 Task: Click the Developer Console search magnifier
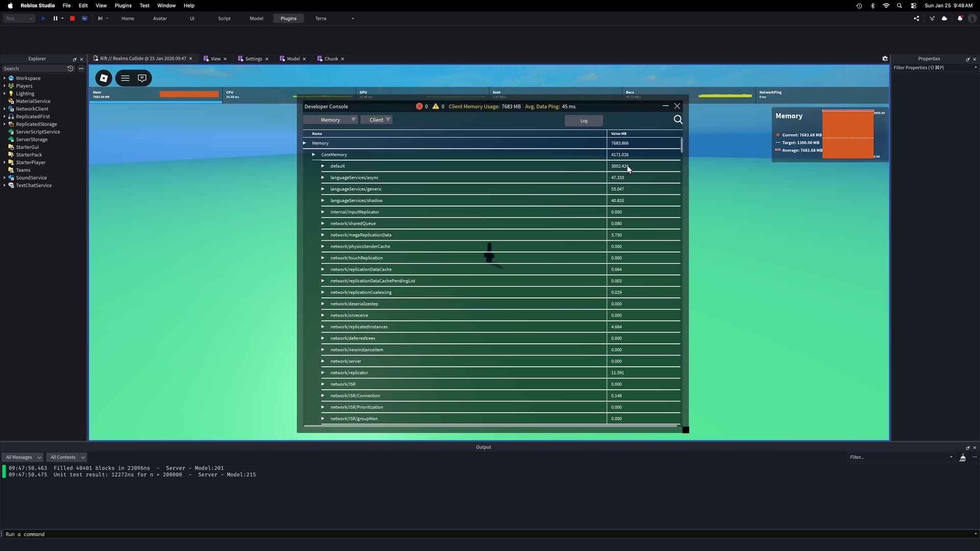(x=678, y=119)
